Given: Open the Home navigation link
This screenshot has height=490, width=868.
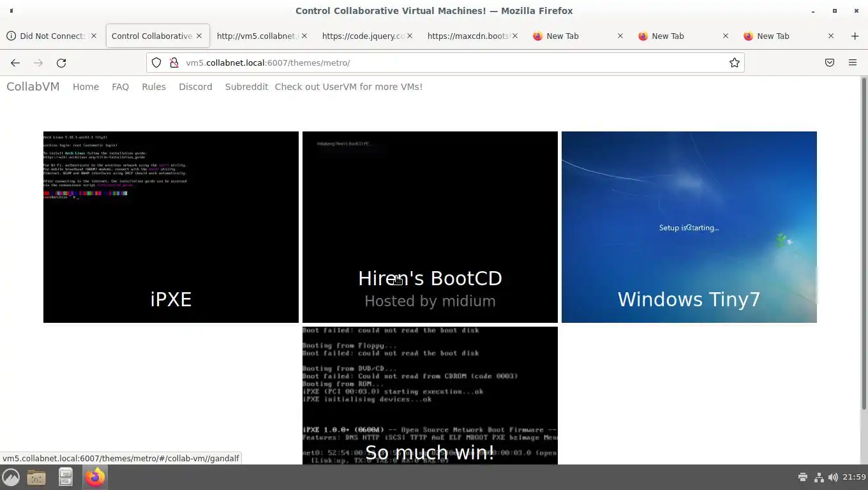Looking at the screenshot, I should (86, 87).
